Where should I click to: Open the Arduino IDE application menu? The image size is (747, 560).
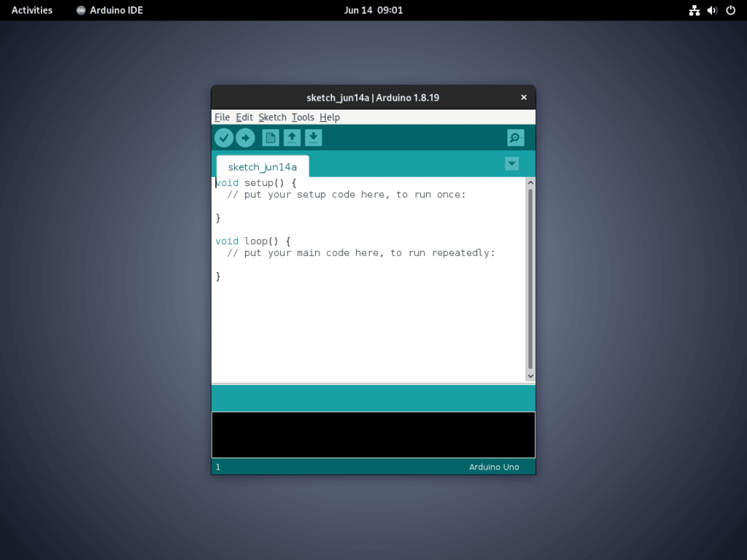pyautogui.click(x=109, y=10)
